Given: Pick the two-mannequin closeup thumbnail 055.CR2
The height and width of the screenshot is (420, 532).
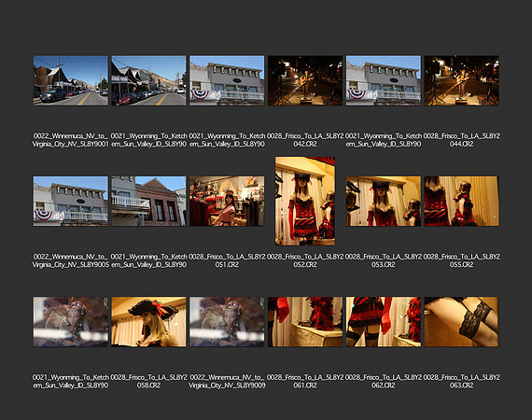Looking at the screenshot, I should pos(461,202).
